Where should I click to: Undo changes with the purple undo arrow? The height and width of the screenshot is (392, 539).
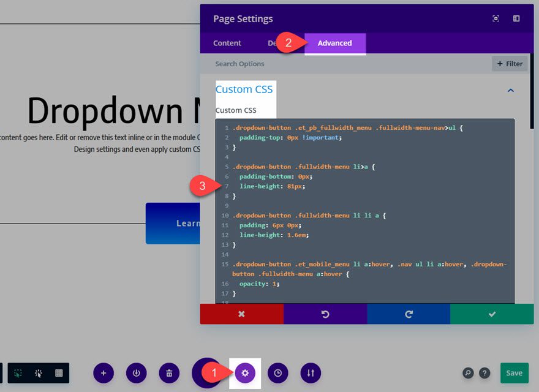[325, 314]
